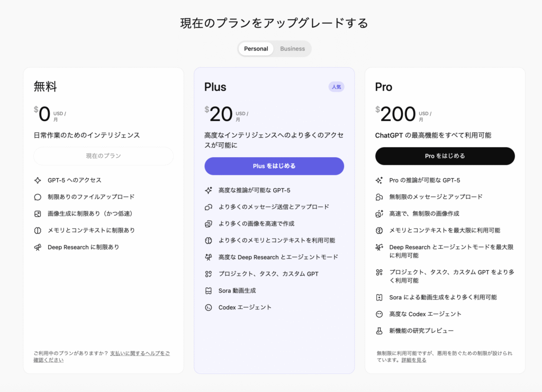
Task: Click the brain icon for メモリとコンテキストを最大限に利用可能
Action: pyautogui.click(x=379, y=230)
